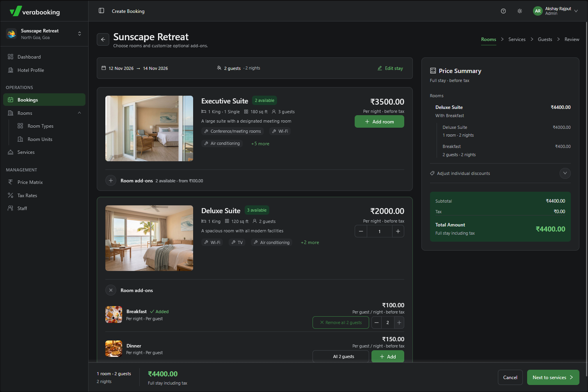The width and height of the screenshot is (588, 392).
Task: Open Tax Rates page
Action: point(44,196)
